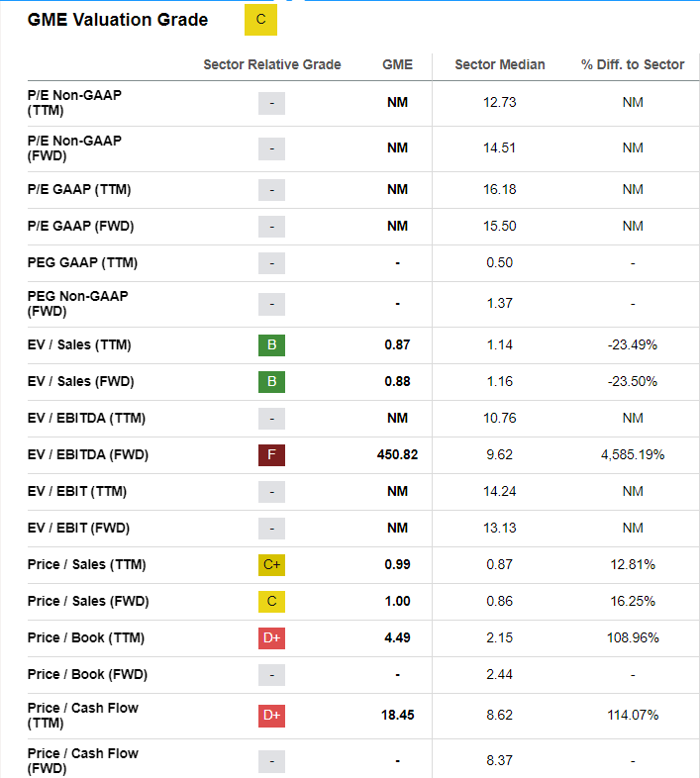Open the GME Valuation Grade heading
This screenshot has height=778, width=700.
[x=118, y=20]
